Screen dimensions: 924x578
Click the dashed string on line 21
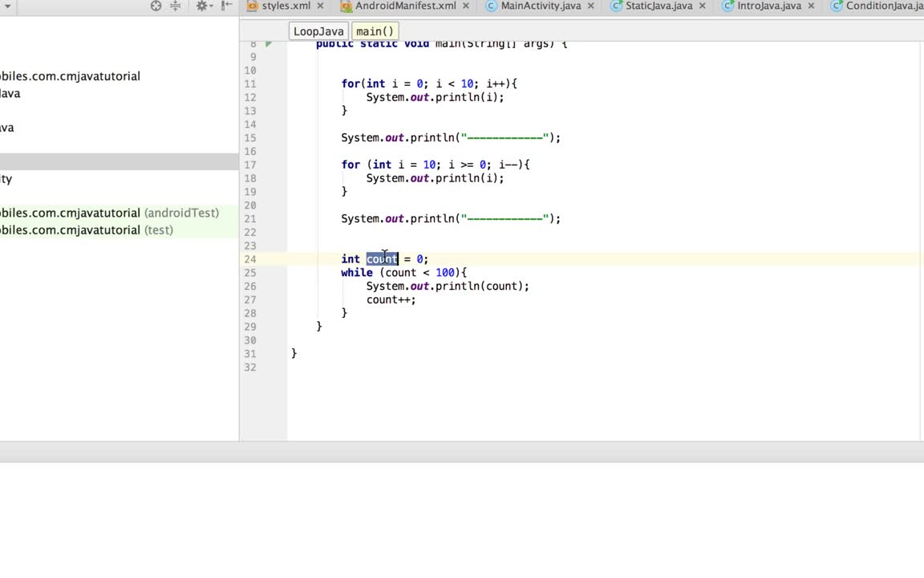click(x=505, y=219)
